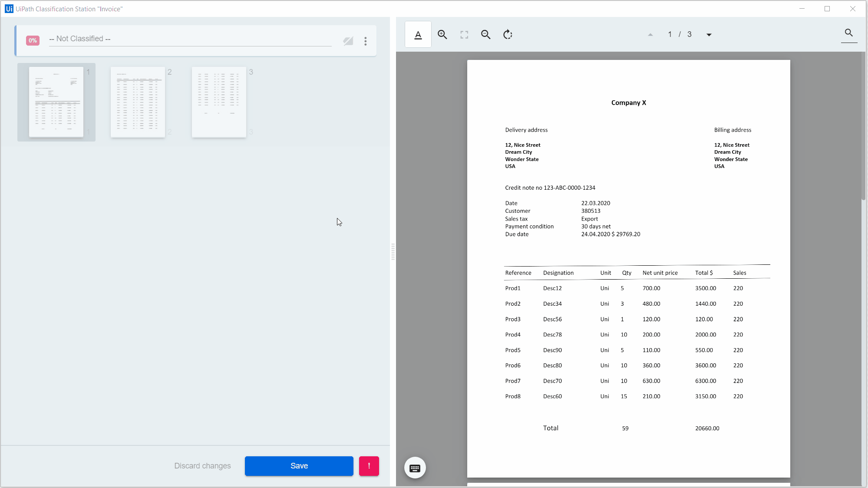Viewport: 868px width, 488px height.
Task: Select page 2 thumbnail
Action: coord(138,102)
